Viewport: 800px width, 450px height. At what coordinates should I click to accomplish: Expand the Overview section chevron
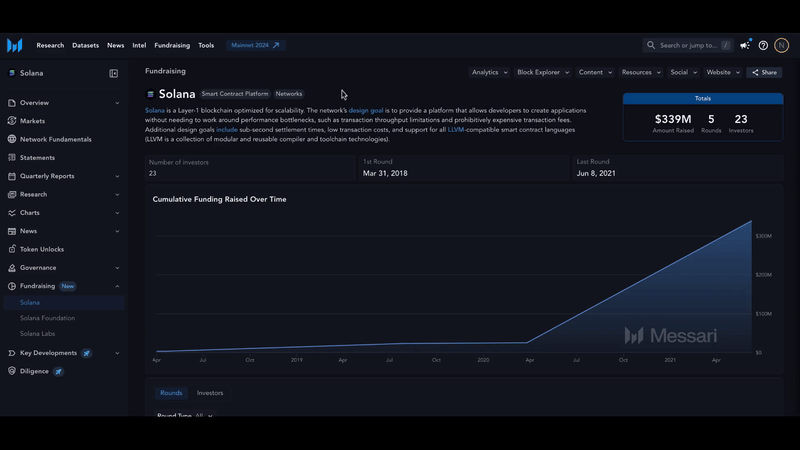pos(117,103)
